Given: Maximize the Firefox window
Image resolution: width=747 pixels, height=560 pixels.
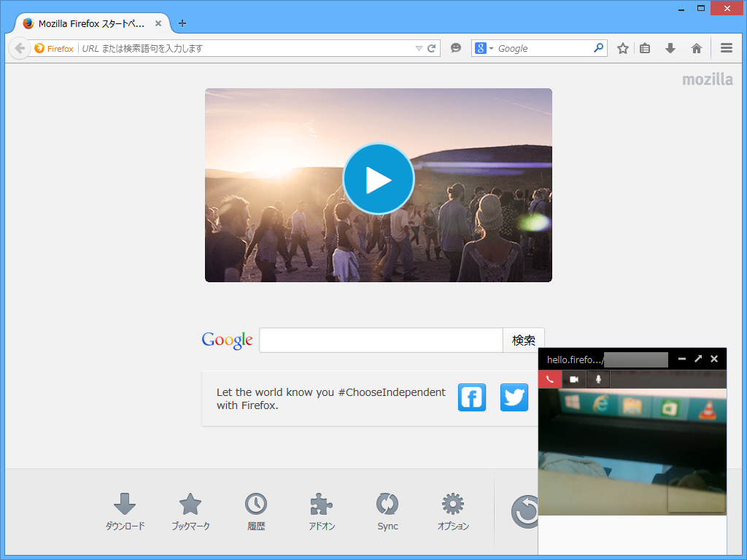Looking at the screenshot, I should (x=701, y=8).
